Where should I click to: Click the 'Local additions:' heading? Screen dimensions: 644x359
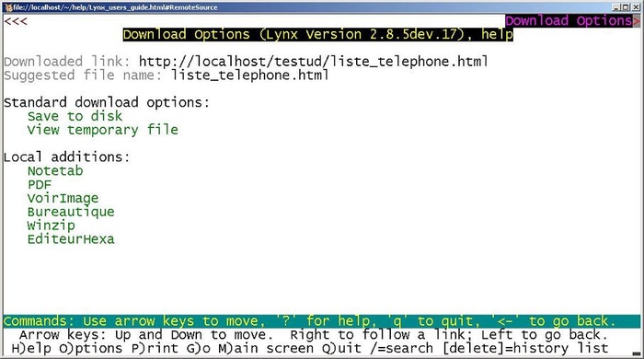coord(67,156)
